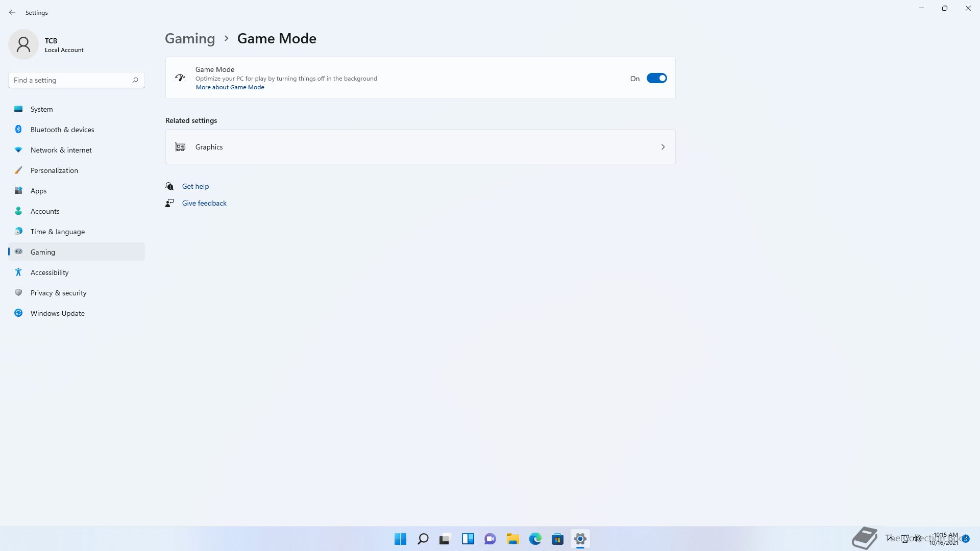The height and width of the screenshot is (551, 980).
Task: Go back to Gaming breadcrumb
Action: pyautogui.click(x=190, y=38)
